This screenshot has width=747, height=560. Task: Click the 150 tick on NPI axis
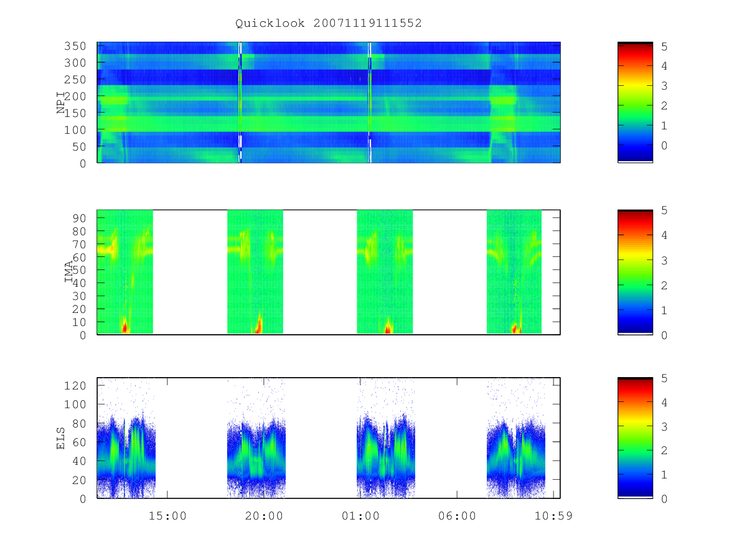(75, 113)
